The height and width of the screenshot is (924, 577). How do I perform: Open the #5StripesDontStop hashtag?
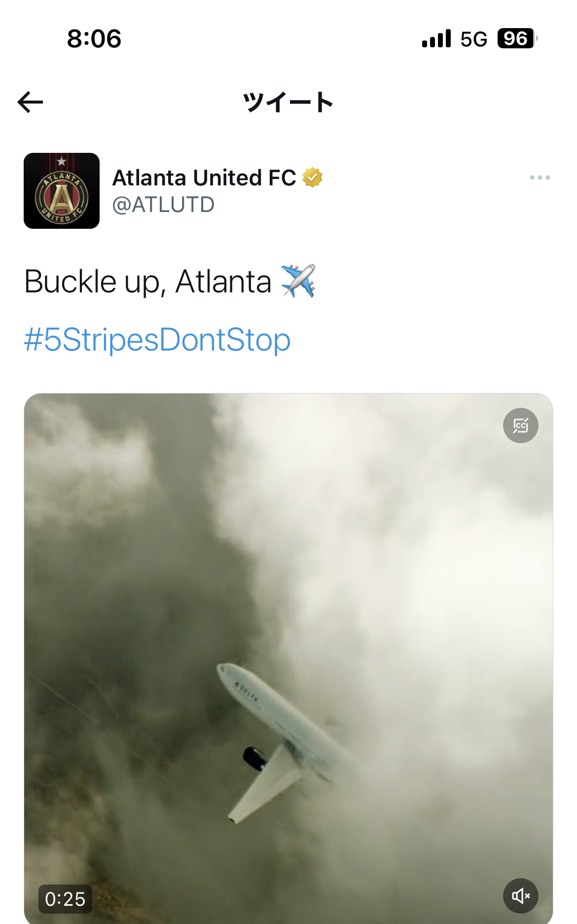(157, 340)
